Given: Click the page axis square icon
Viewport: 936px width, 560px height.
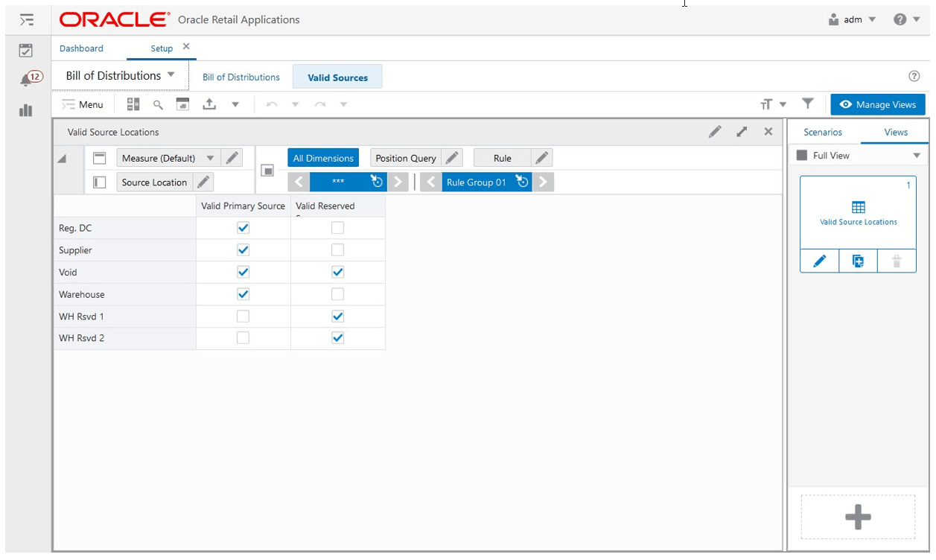Looking at the screenshot, I should tap(267, 171).
